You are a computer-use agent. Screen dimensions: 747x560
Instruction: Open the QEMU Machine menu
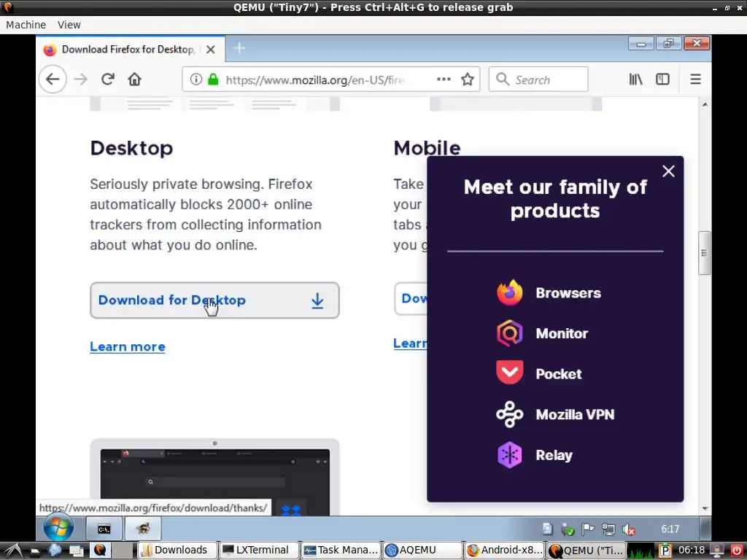point(26,25)
